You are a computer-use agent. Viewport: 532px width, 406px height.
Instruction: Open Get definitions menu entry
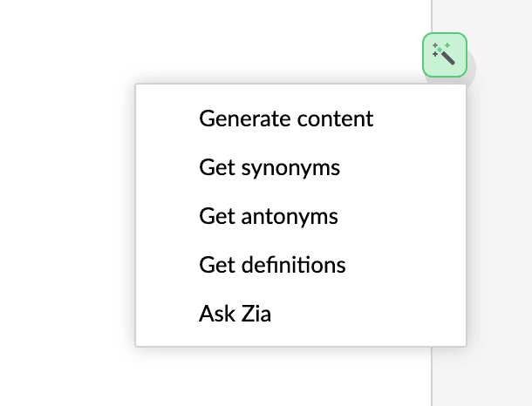[272, 264]
